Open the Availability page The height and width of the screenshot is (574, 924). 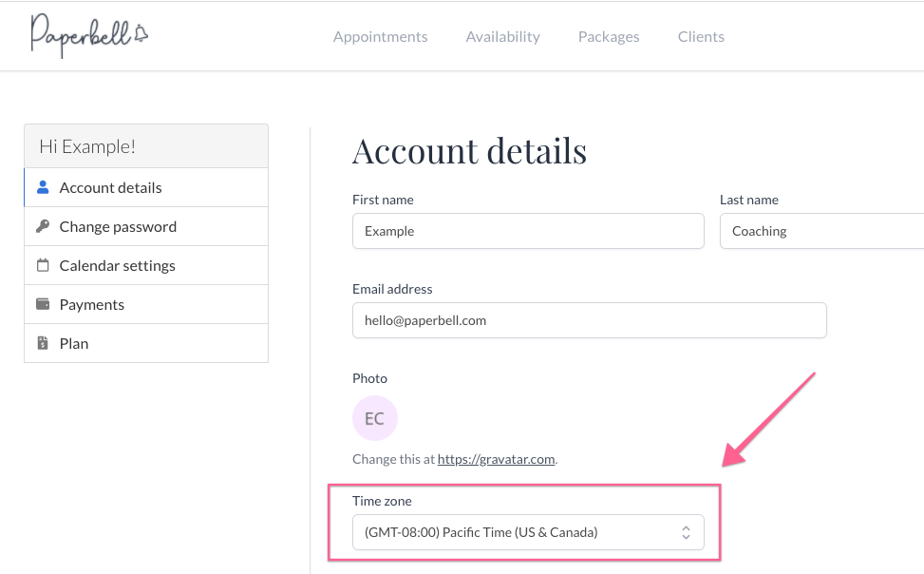(x=502, y=36)
